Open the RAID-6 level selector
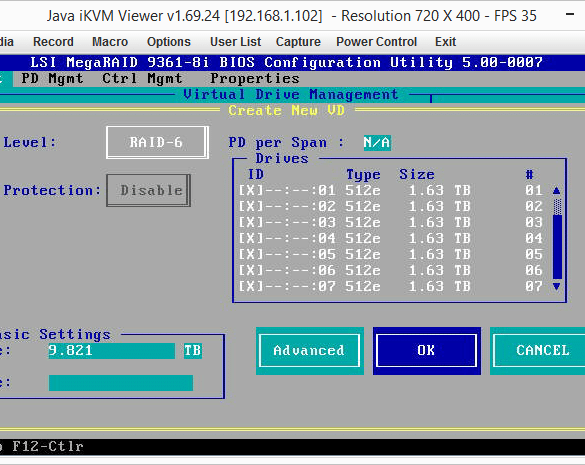 pos(157,143)
